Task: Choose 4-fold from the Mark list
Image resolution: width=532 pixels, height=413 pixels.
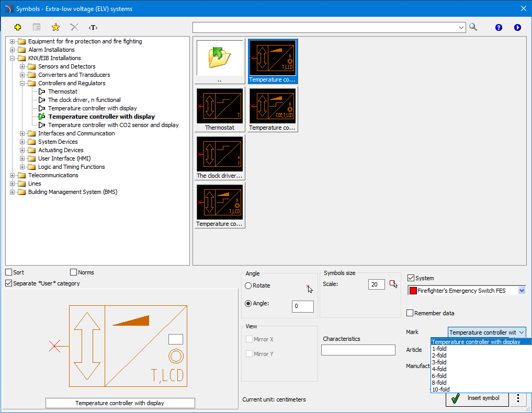Action: (439, 369)
